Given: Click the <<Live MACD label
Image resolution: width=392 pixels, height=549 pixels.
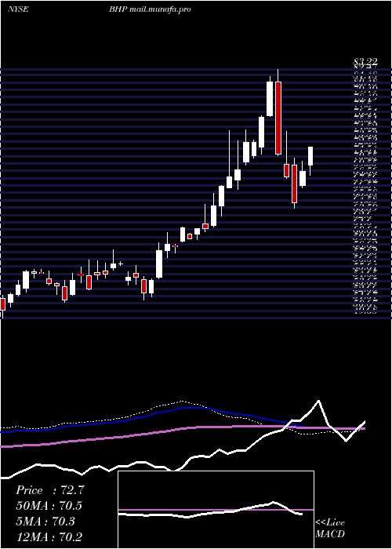Looking at the screenshot, I should click(x=330, y=529).
